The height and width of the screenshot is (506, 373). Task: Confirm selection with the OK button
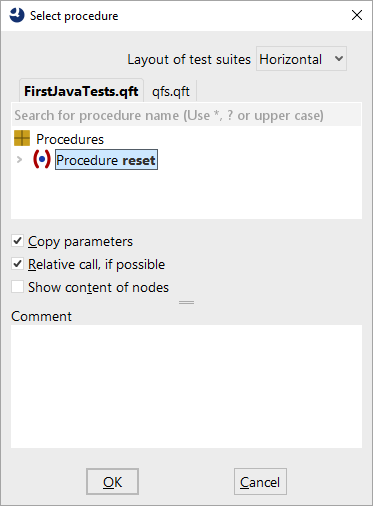point(112,482)
